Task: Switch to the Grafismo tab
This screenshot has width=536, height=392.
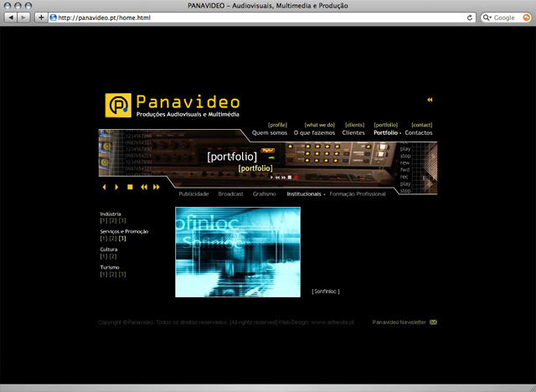Action: 265,193
